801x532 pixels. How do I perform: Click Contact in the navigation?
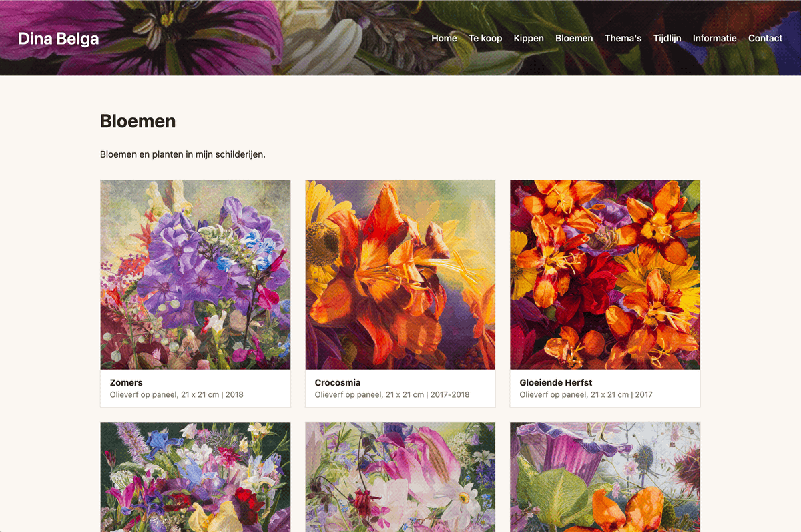(x=765, y=38)
